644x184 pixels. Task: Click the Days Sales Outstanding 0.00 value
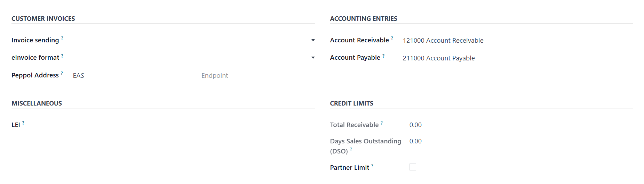pos(415,141)
